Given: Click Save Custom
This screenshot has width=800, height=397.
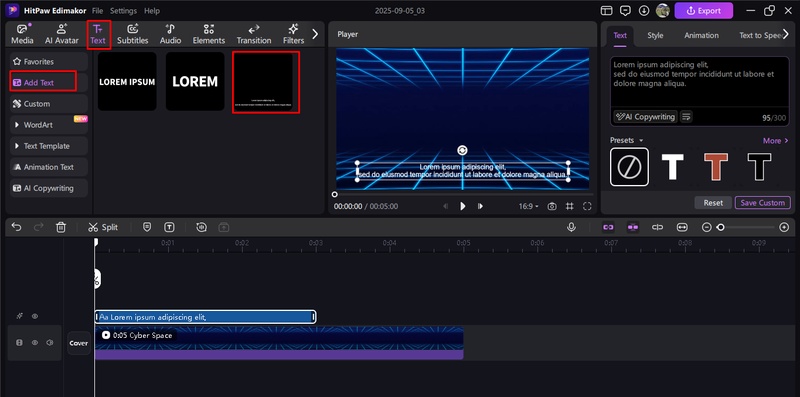Looking at the screenshot, I should [762, 203].
